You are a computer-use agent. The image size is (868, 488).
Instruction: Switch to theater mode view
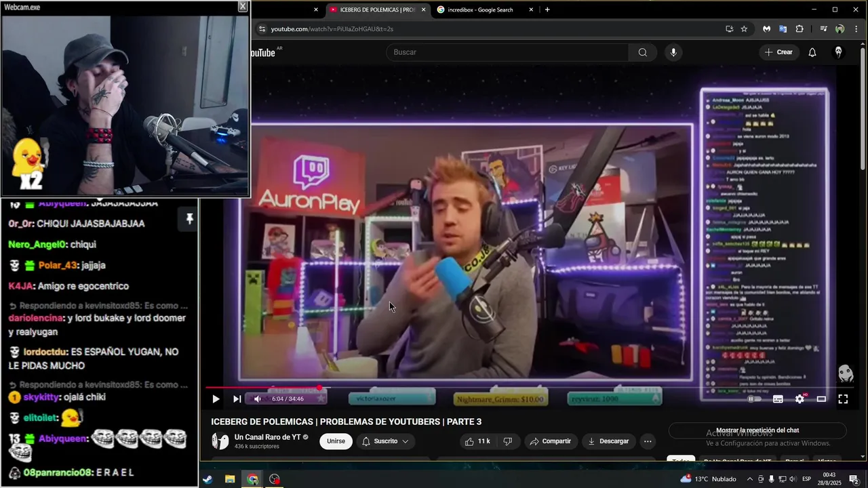click(821, 399)
